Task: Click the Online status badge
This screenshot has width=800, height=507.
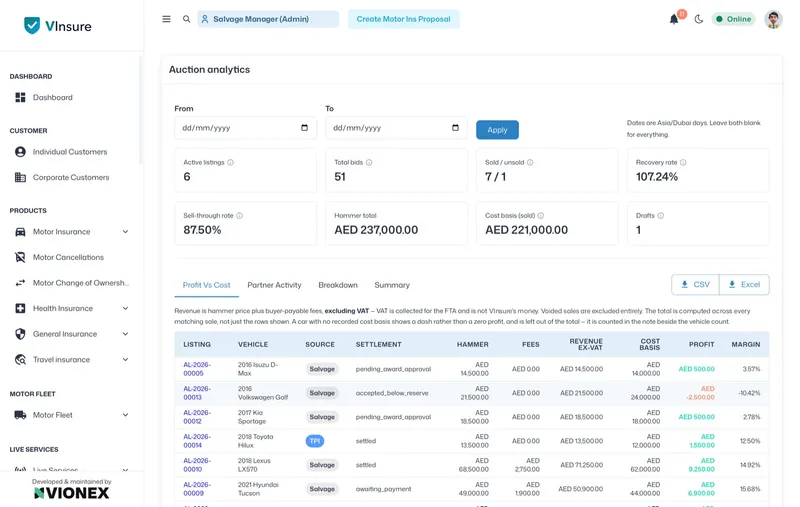Action: point(734,19)
